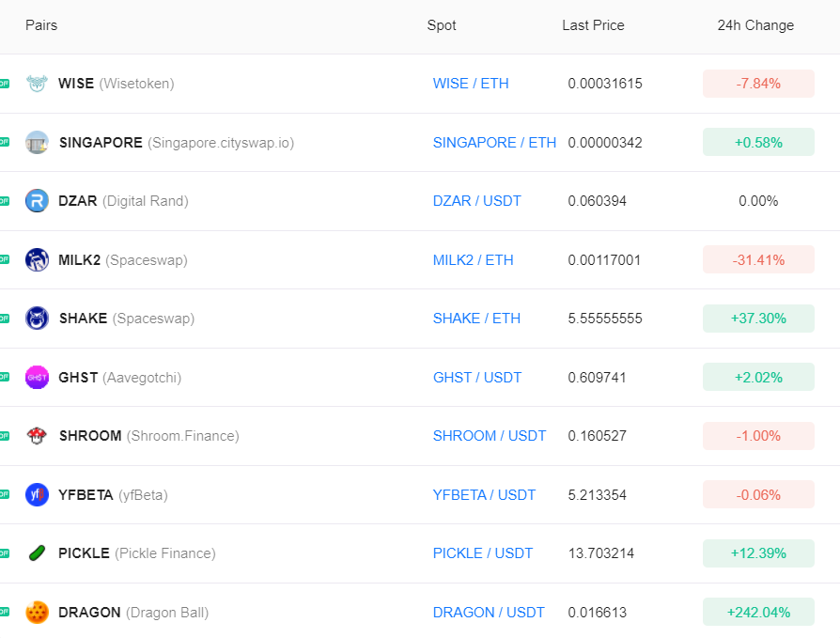The width and height of the screenshot is (840, 638).
Task: Click the SHROOM (Shroom.Finance) pair name
Action: [x=149, y=436]
